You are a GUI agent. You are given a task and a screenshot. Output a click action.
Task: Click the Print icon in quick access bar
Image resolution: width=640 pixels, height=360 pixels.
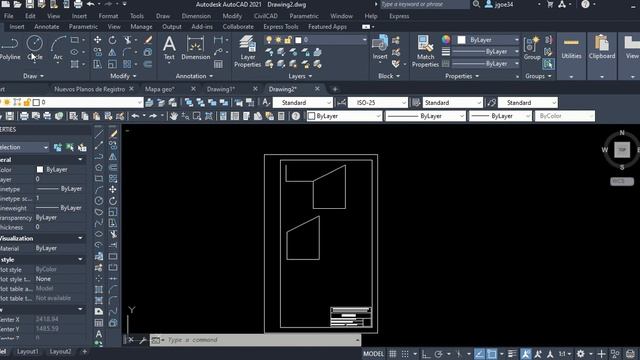(78, 4)
